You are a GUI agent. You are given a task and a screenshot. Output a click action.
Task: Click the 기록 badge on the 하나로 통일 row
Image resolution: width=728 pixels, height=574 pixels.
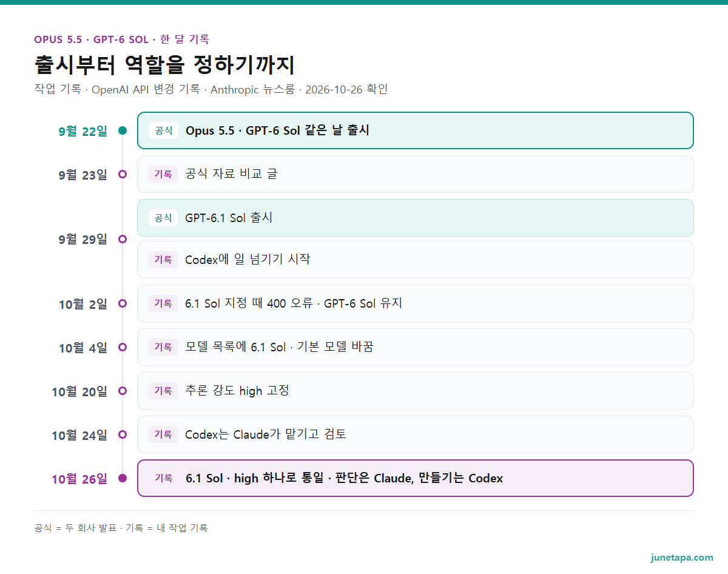point(164,478)
